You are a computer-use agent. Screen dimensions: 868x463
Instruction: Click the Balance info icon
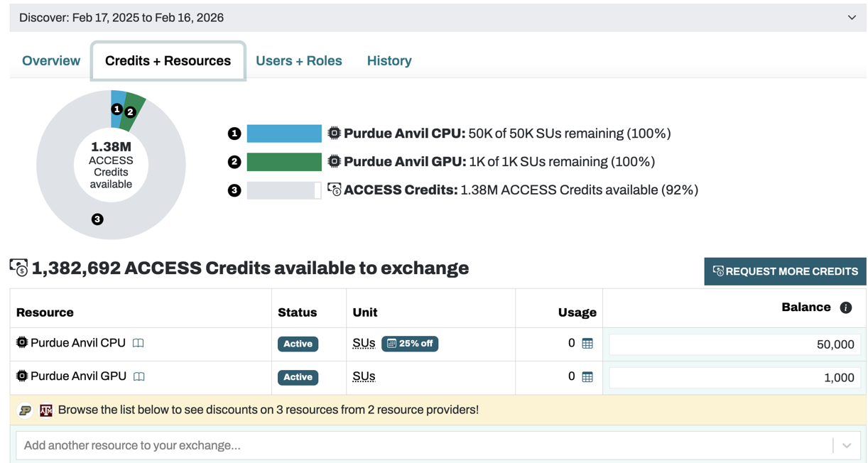point(845,307)
